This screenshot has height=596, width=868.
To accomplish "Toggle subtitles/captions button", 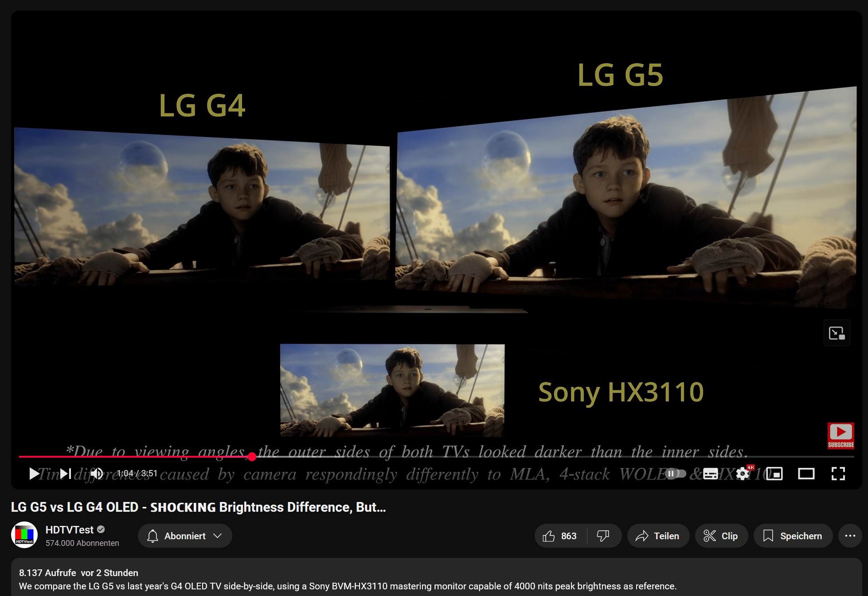I will click(x=710, y=474).
